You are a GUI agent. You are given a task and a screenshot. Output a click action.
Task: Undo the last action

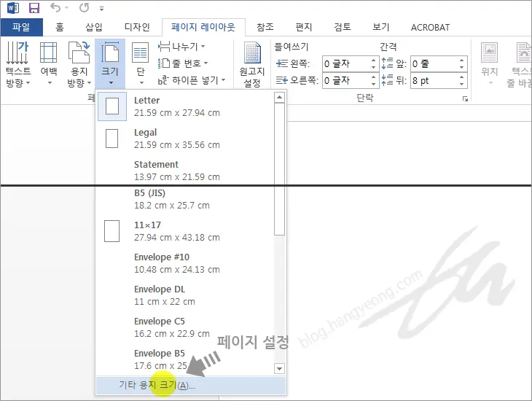(55, 7)
